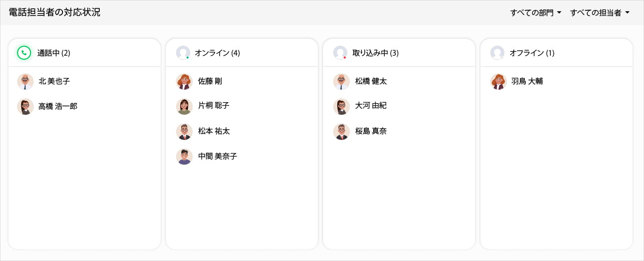Click 佐藤 剛's avatar picture
The height and width of the screenshot is (261, 644).
click(184, 81)
